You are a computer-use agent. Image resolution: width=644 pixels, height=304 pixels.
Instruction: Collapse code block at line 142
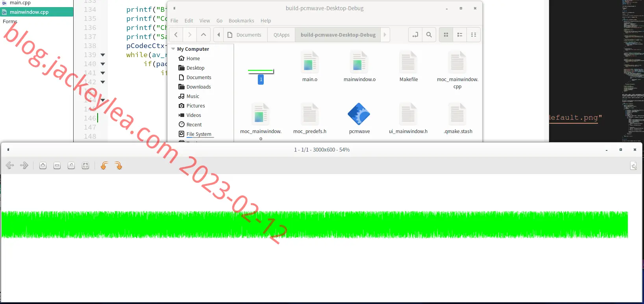[x=103, y=82]
